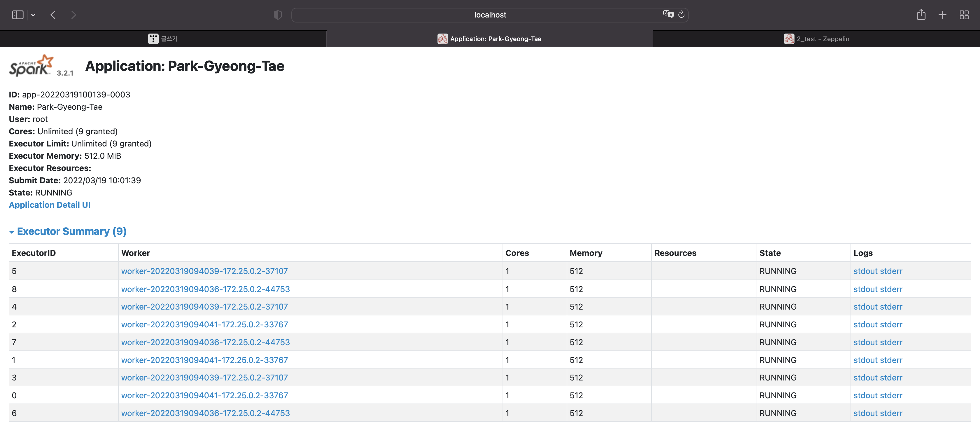
Task: Select the app ID app-20220319100139-0003 text
Action: pos(76,95)
